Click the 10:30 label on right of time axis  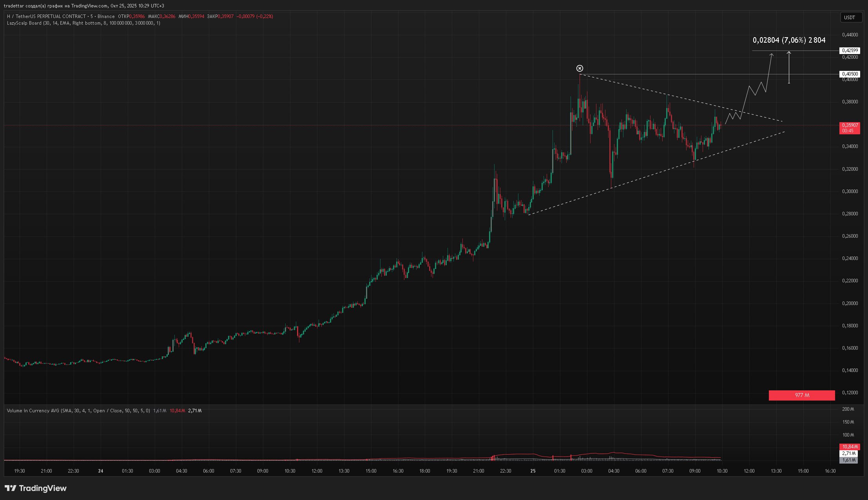(722, 471)
